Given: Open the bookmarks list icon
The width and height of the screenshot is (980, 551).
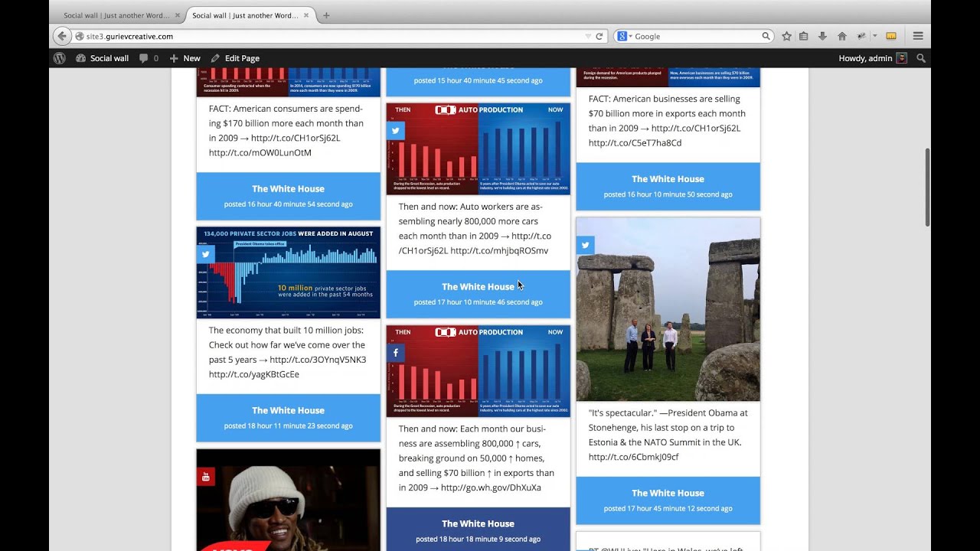Looking at the screenshot, I should pyautogui.click(x=803, y=36).
